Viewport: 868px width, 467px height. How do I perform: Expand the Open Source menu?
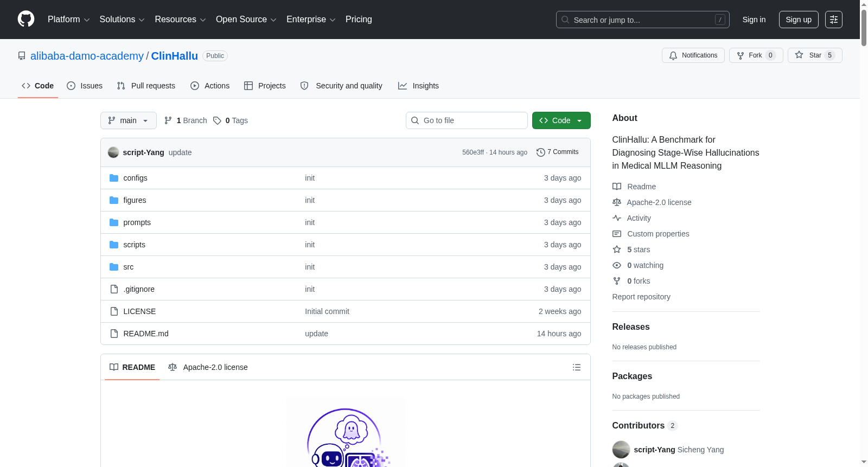coord(246,20)
